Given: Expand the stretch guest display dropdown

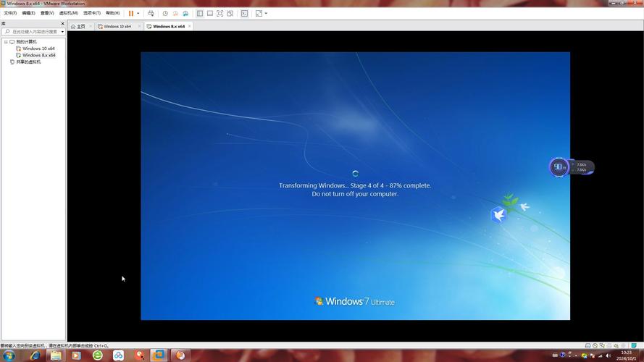Looking at the screenshot, I should [266, 13].
